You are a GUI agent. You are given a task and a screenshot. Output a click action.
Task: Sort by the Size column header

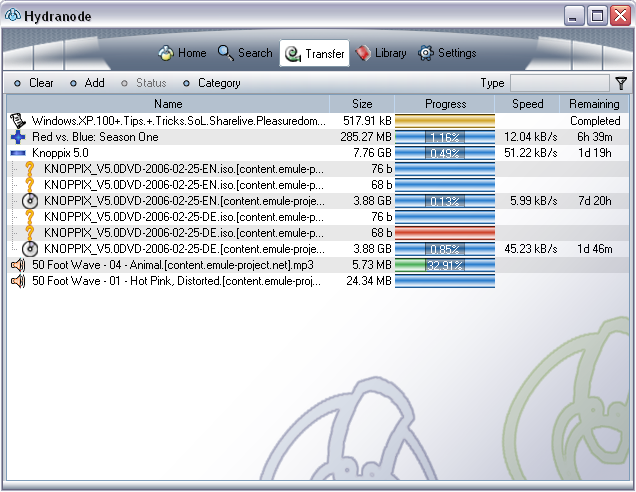click(362, 104)
